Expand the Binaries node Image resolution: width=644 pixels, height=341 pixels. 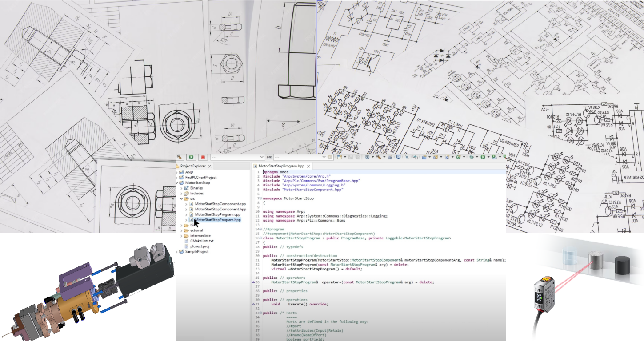pos(181,188)
